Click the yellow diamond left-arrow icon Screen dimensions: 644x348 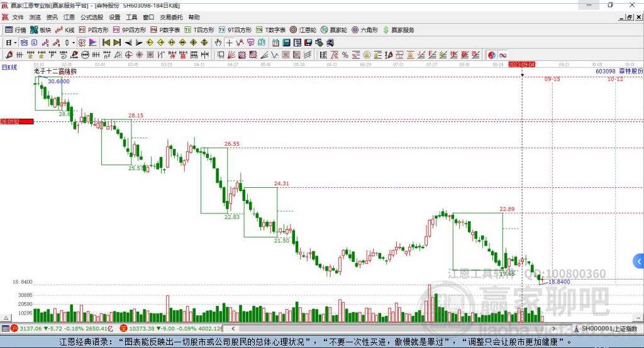(x=150, y=43)
